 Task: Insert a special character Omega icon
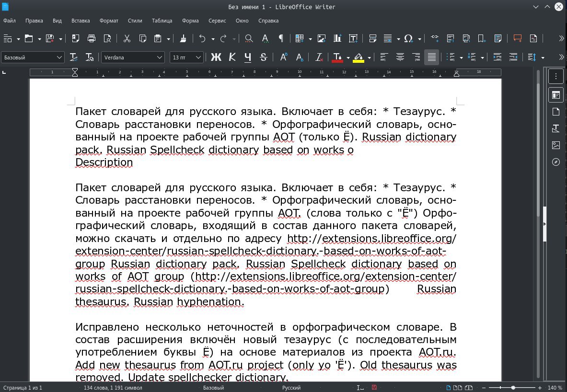point(408,38)
